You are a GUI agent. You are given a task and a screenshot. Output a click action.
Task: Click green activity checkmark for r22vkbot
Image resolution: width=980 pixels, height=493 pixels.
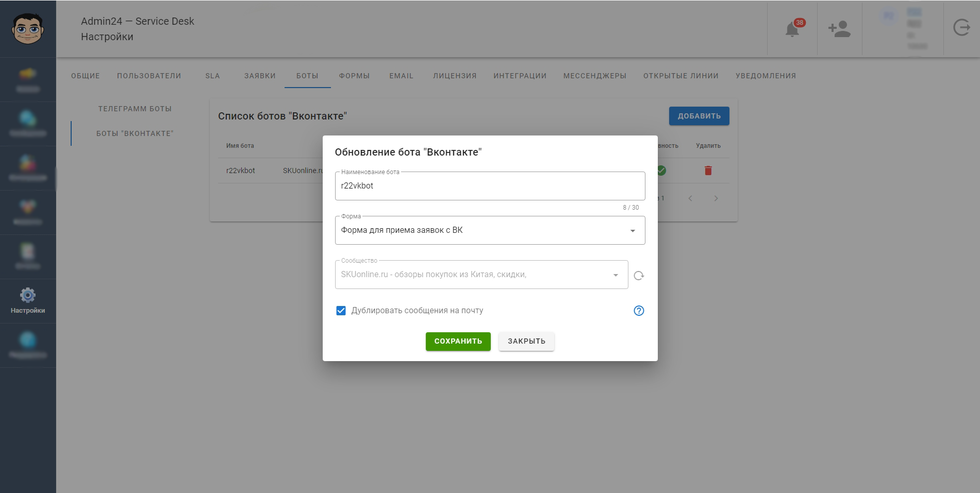(661, 171)
